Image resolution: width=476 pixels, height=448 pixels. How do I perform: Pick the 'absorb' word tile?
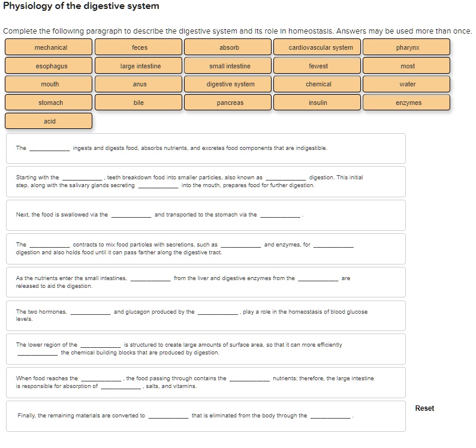[228, 47]
